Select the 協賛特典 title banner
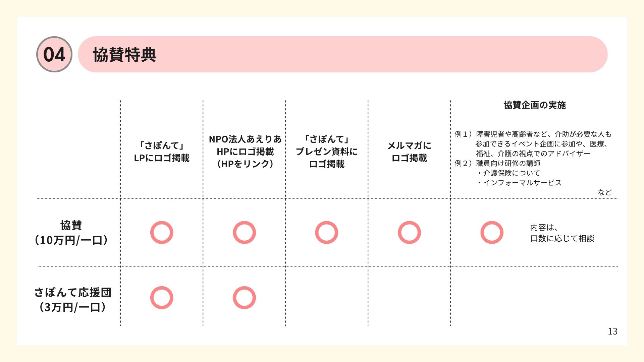 click(x=342, y=54)
